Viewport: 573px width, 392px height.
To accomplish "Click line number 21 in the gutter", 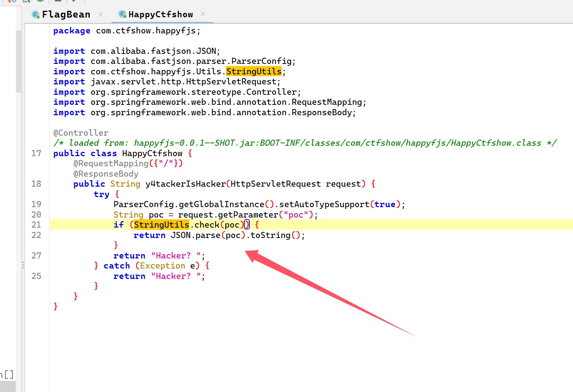I will 36,225.
